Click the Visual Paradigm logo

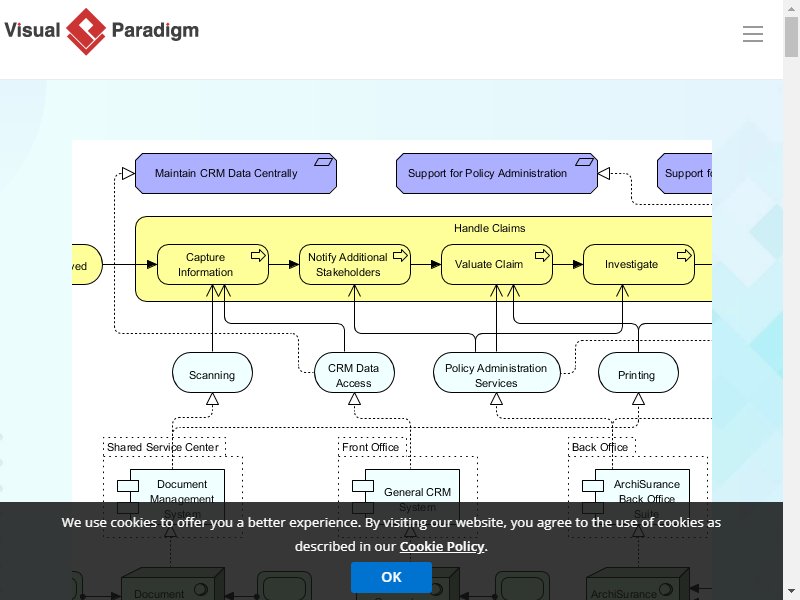pyautogui.click(x=102, y=31)
